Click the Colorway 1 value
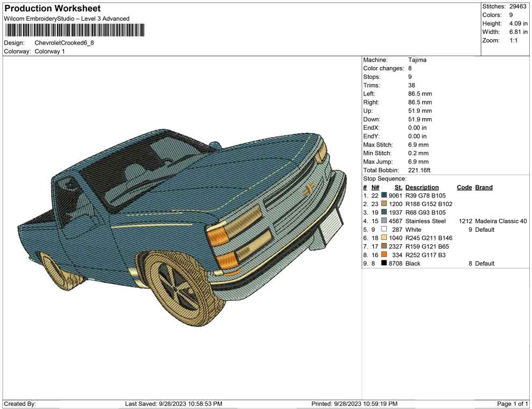Viewport: 532px width, 409px height. tap(49, 52)
